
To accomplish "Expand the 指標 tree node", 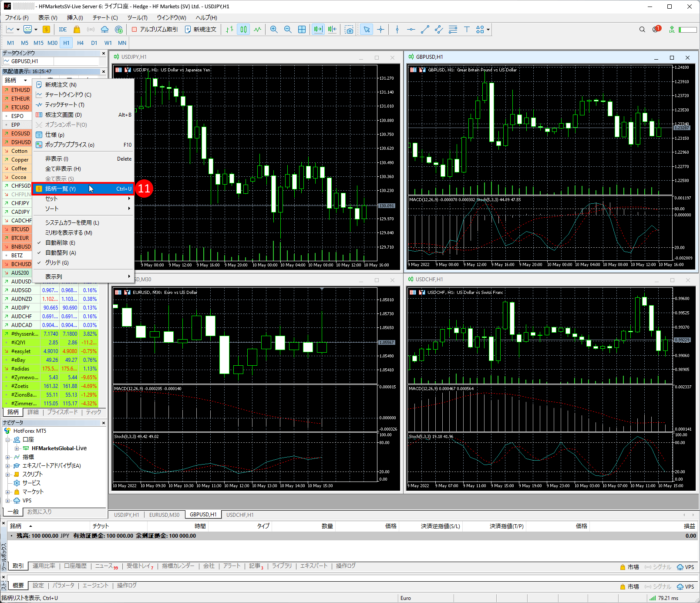I will click(x=7, y=457).
